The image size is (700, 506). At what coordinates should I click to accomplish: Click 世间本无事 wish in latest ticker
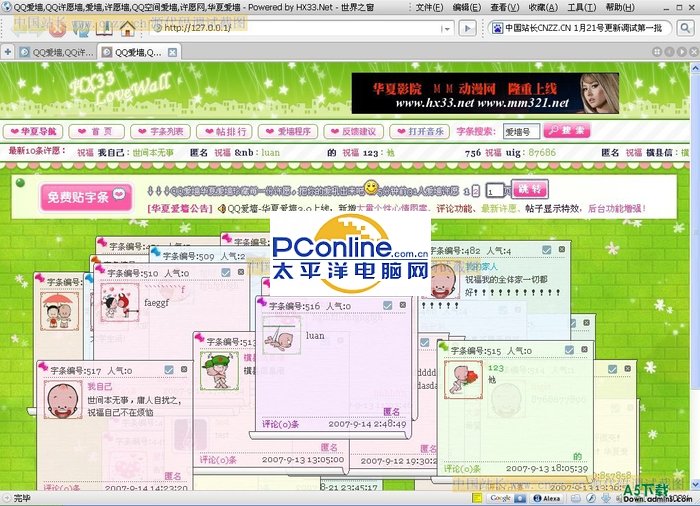click(153, 153)
